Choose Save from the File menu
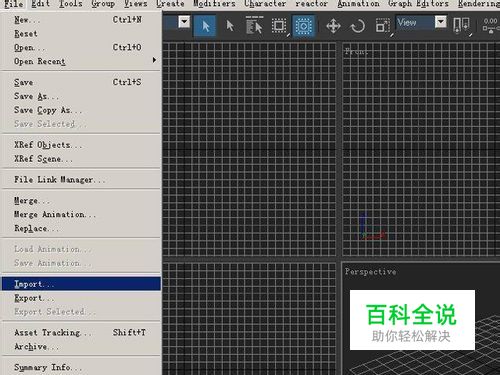This screenshot has width=500, height=375. 81,82
